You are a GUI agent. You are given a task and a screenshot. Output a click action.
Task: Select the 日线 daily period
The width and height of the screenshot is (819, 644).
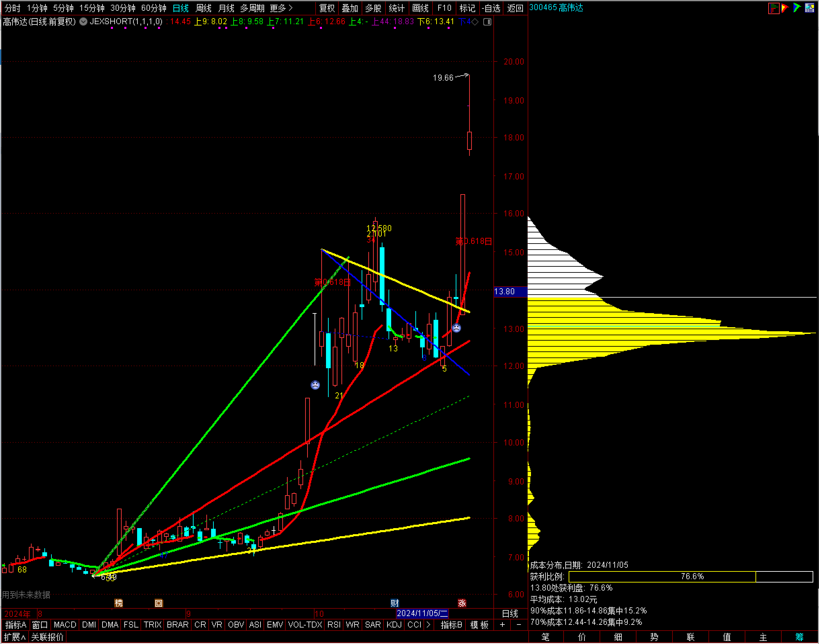pos(180,8)
